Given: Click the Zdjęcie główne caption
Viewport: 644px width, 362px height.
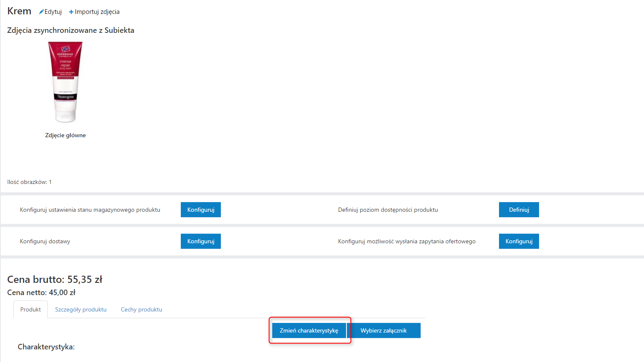Looking at the screenshot, I should click(x=65, y=135).
